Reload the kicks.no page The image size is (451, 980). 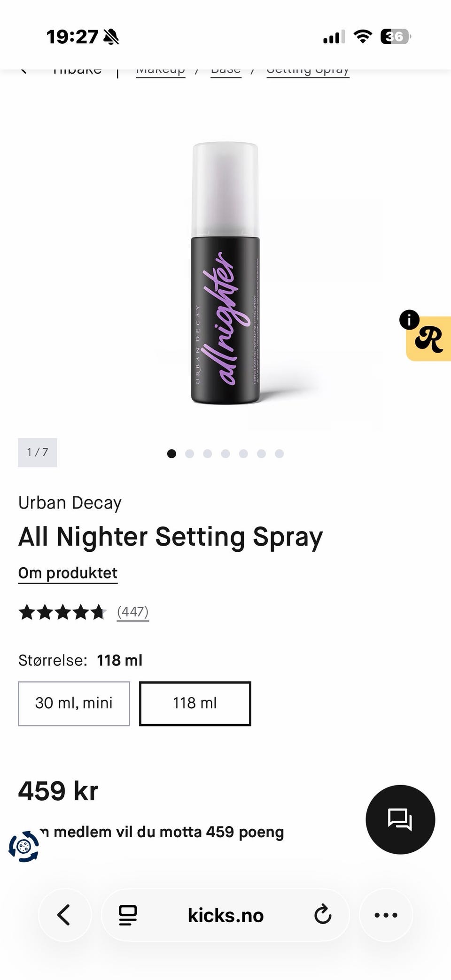click(x=323, y=915)
